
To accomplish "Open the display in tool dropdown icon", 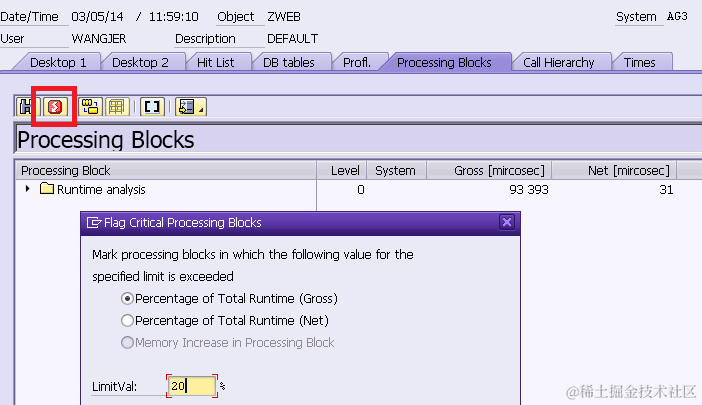I will tap(191, 107).
